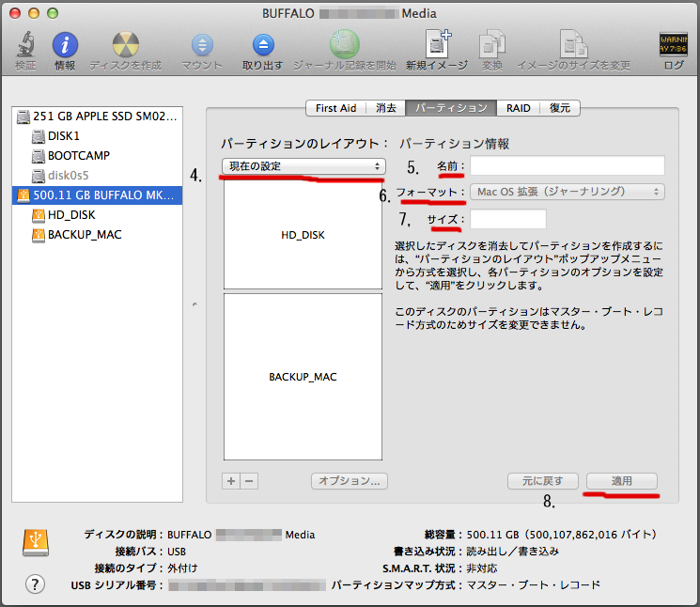Select the BOOTCAMP volume

(x=97, y=155)
